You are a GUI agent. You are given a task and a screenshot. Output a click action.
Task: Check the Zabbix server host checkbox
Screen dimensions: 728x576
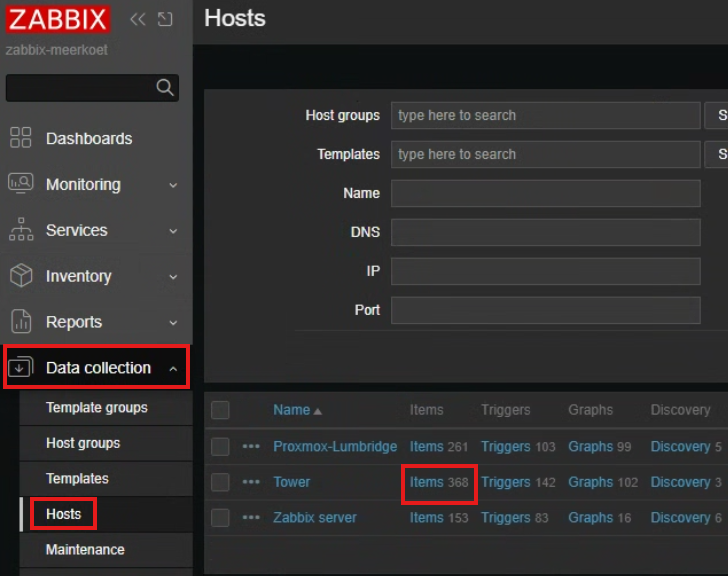pyautogui.click(x=220, y=518)
